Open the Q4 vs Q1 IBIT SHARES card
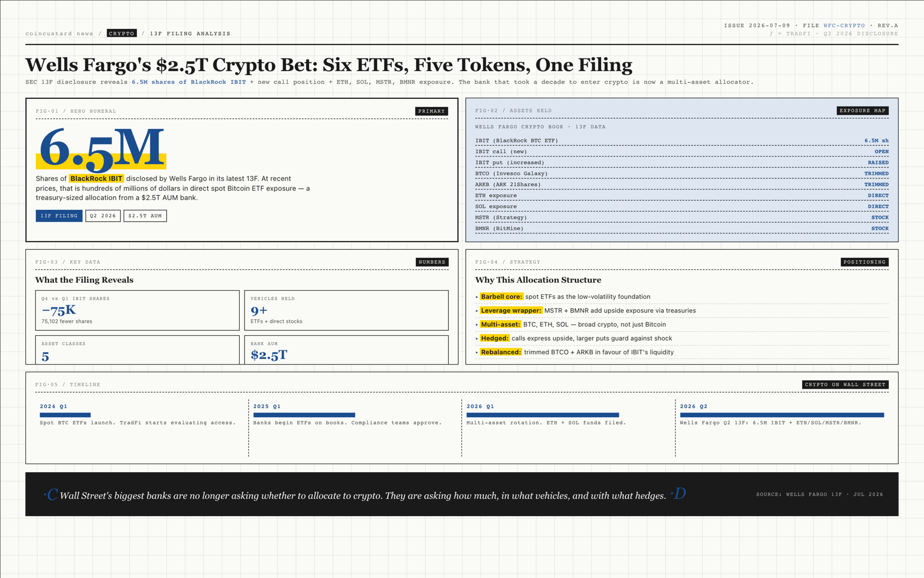924x578 pixels. pos(137,310)
